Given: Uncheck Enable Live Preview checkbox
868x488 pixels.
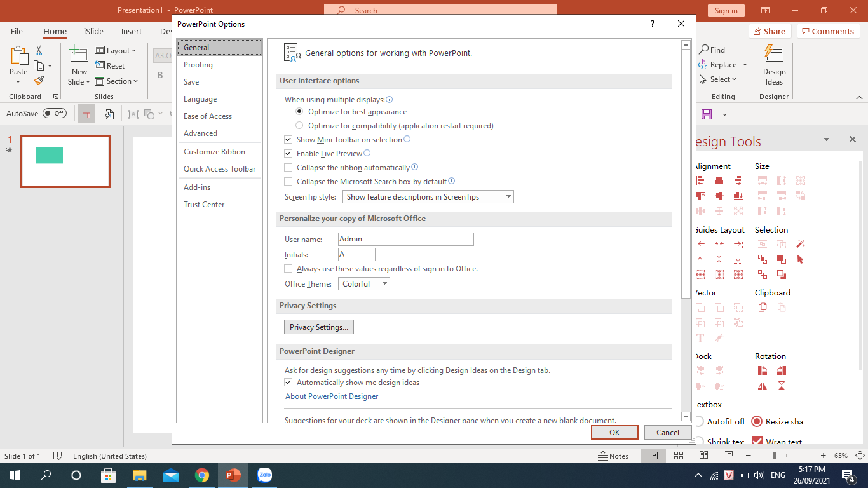Looking at the screenshot, I should 288,154.
